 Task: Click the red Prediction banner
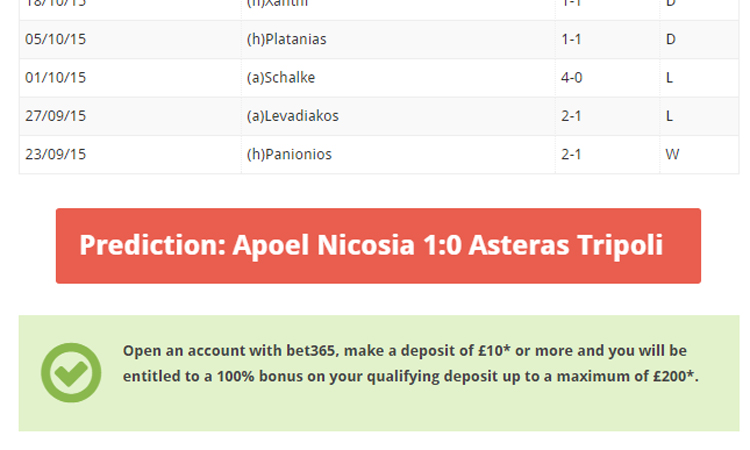point(378,246)
